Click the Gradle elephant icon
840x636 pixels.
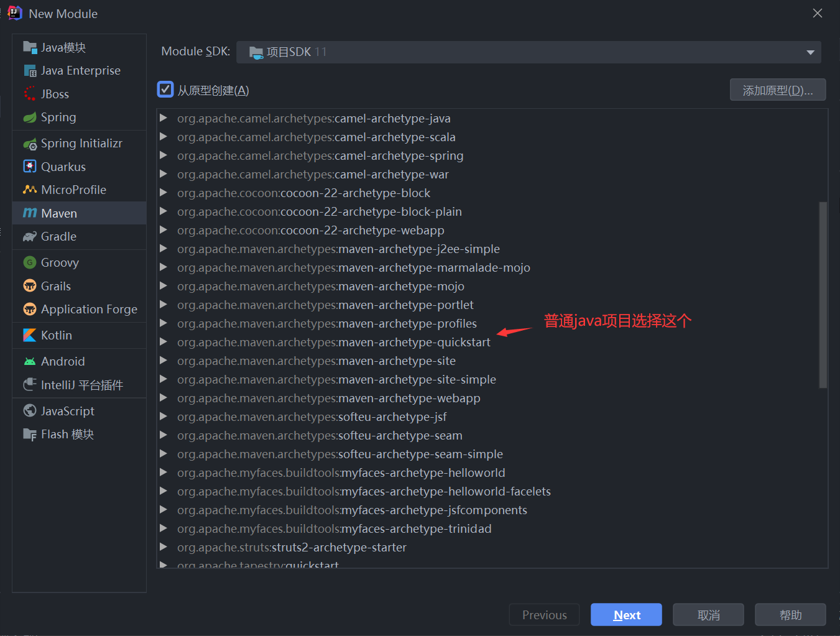[x=30, y=236]
